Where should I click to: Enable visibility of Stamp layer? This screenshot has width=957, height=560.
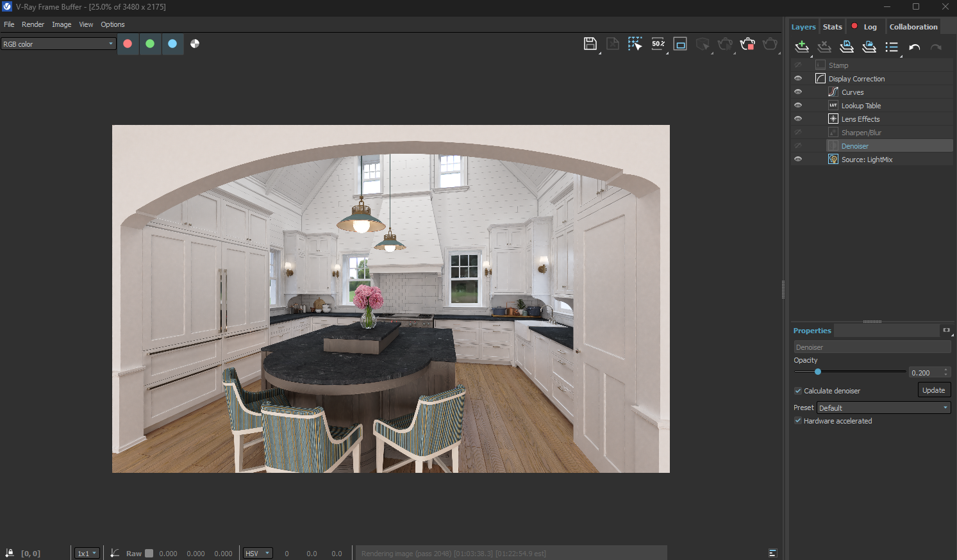click(x=798, y=65)
